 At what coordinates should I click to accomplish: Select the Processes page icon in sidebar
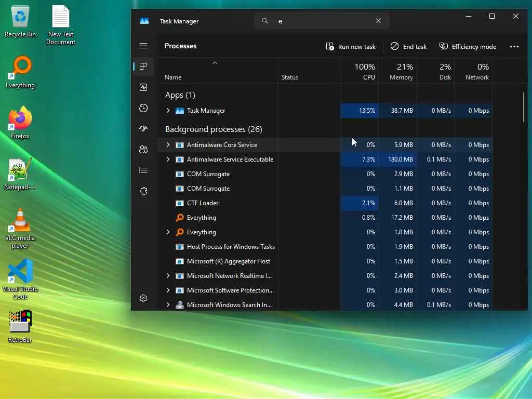click(x=143, y=66)
